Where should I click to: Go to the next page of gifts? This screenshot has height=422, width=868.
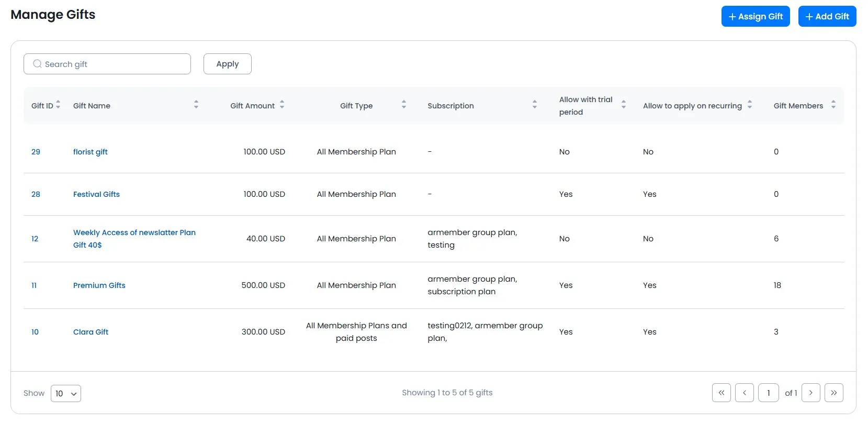tap(811, 393)
